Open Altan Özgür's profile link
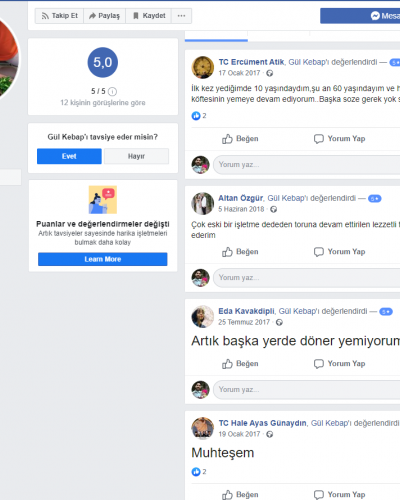Image resolution: width=400 pixels, height=500 pixels. tap(241, 198)
